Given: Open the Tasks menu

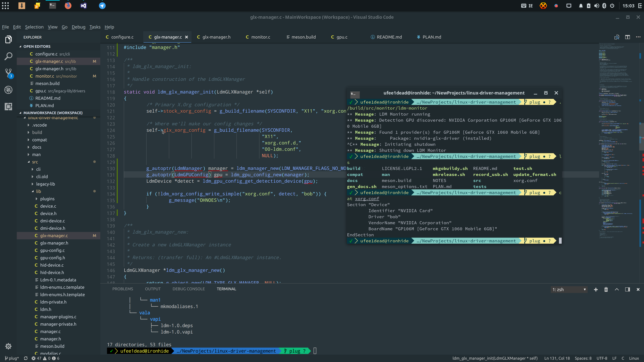Looking at the screenshot, I should tap(95, 27).
